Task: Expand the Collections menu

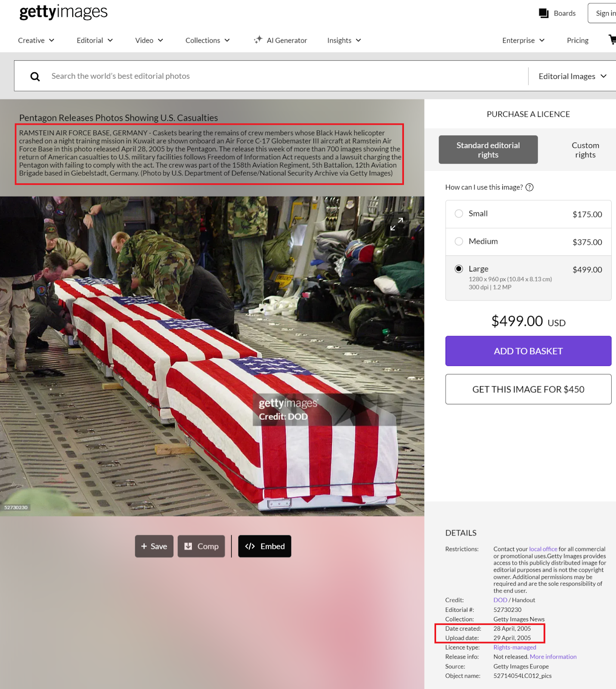Action: point(207,40)
